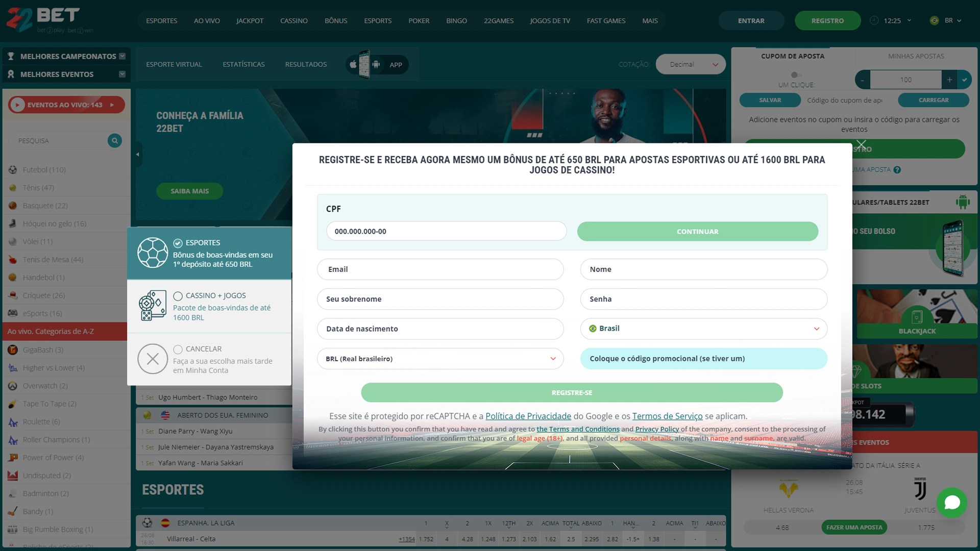Screen dimensions: 980x551
Task: Select the Futebol sport icon
Action: (13, 170)
